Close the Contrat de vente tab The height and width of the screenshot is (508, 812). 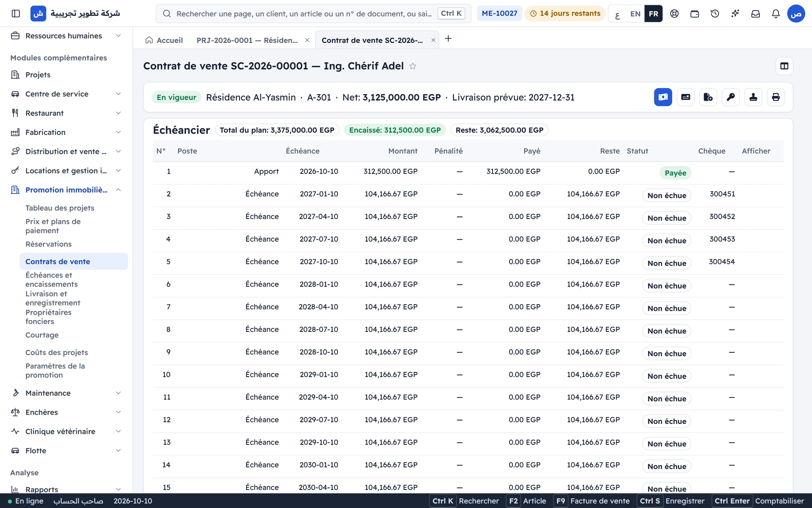(433, 40)
